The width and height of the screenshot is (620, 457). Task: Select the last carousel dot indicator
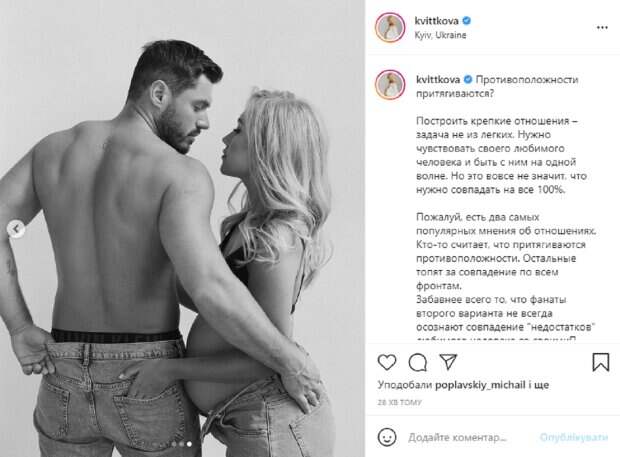pyautogui.click(x=189, y=444)
